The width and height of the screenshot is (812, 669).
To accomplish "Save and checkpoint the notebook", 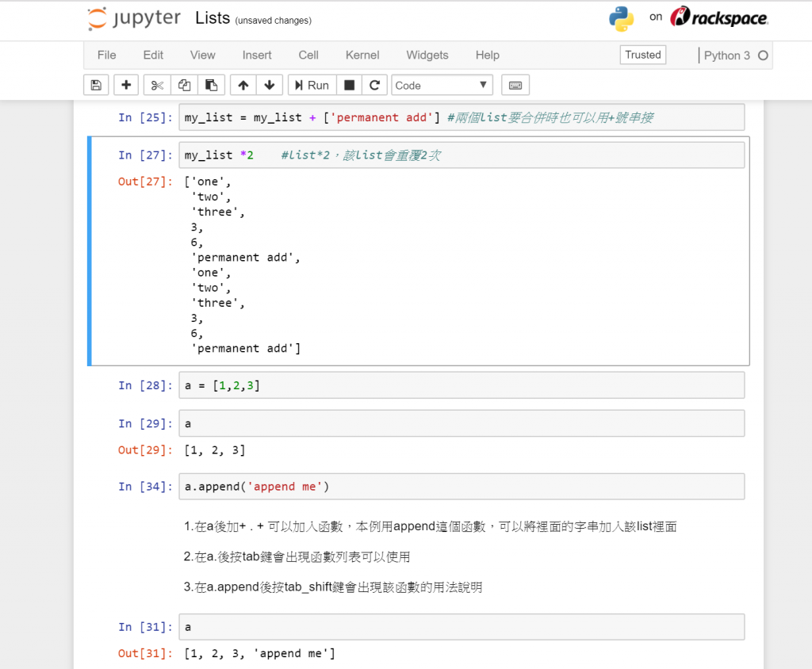I will coord(96,86).
